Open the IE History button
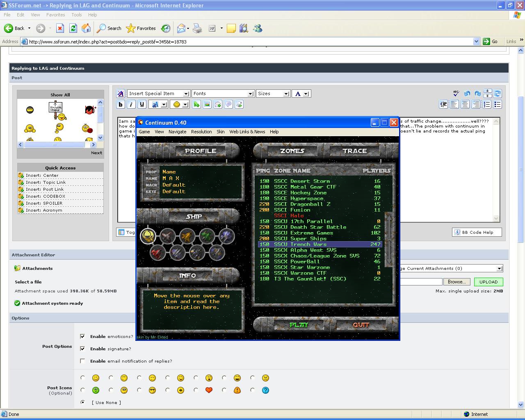 (x=166, y=28)
